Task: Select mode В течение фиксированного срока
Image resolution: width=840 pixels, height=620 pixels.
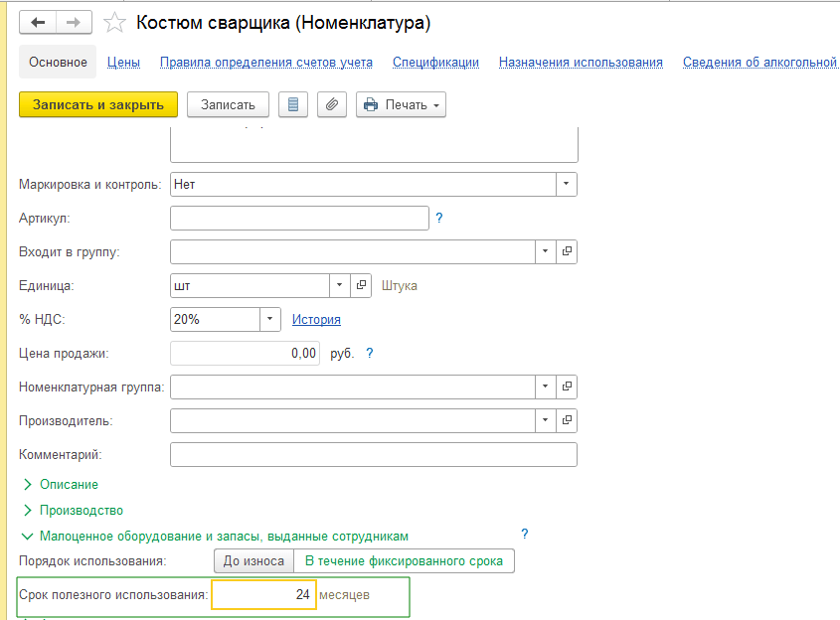Action: 403,560
